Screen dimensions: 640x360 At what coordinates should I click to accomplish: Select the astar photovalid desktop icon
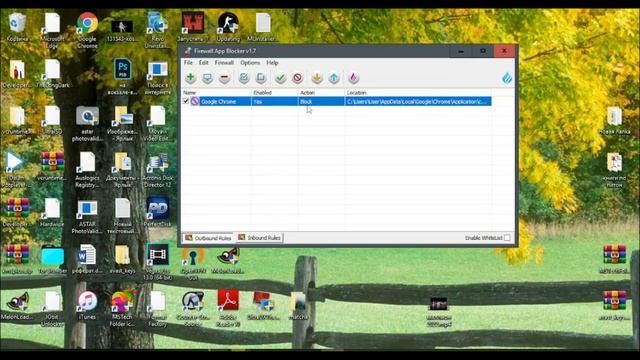87,123
